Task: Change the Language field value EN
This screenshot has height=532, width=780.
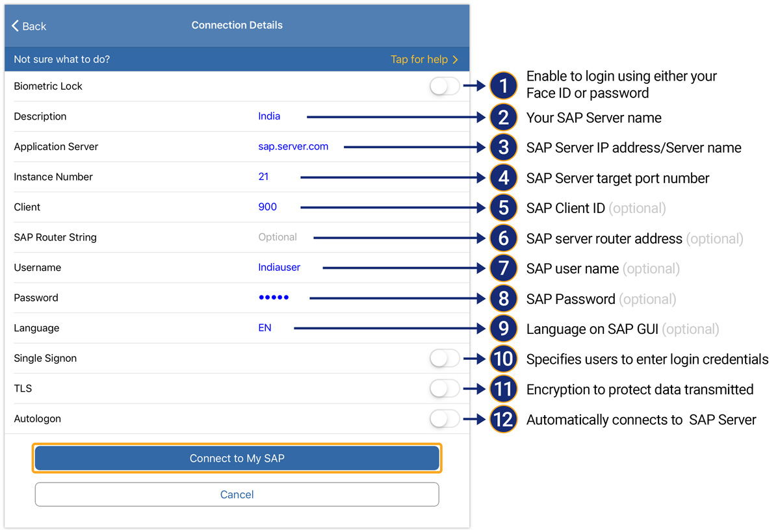Action: point(265,328)
